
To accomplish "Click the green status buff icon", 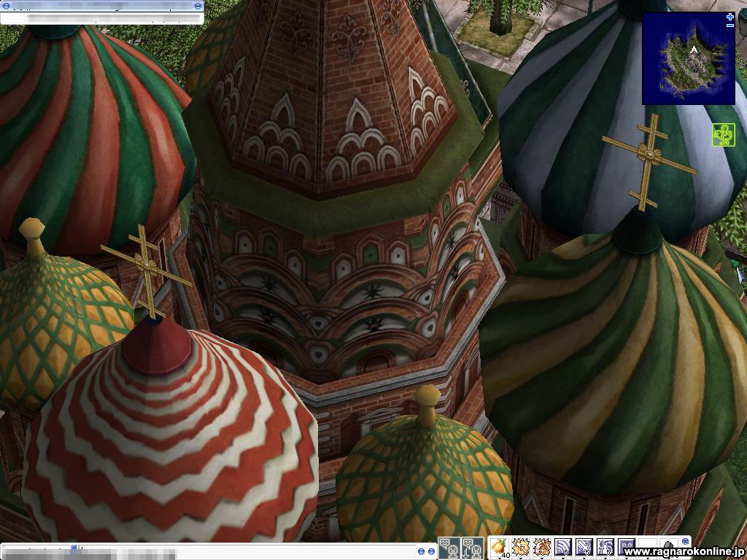I will click(x=724, y=135).
